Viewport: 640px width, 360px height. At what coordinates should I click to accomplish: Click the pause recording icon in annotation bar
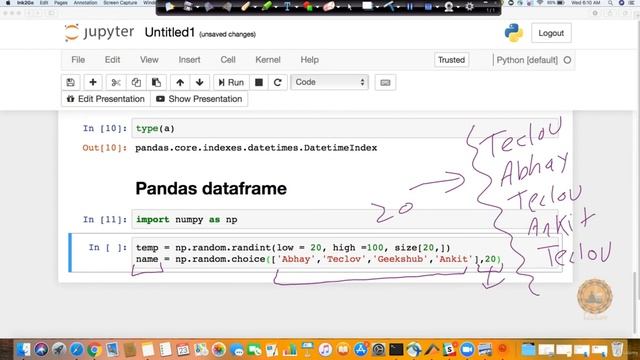tap(410, 7)
